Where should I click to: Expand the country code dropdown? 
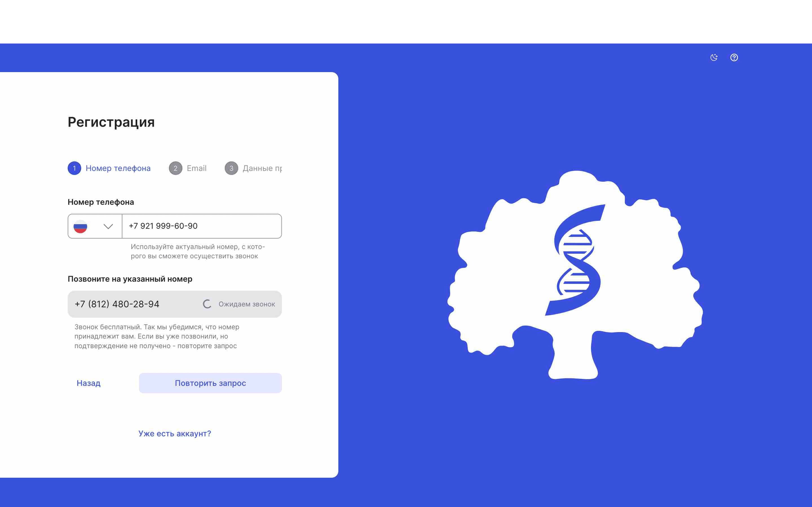coord(94,226)
